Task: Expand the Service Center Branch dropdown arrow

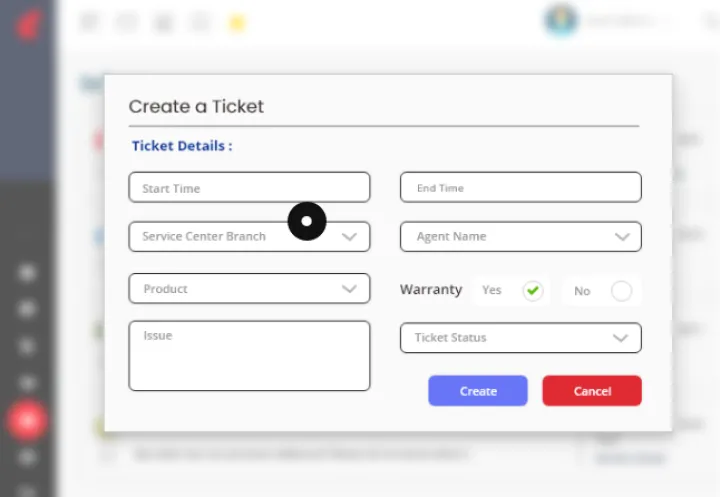Action: point(349,237)
